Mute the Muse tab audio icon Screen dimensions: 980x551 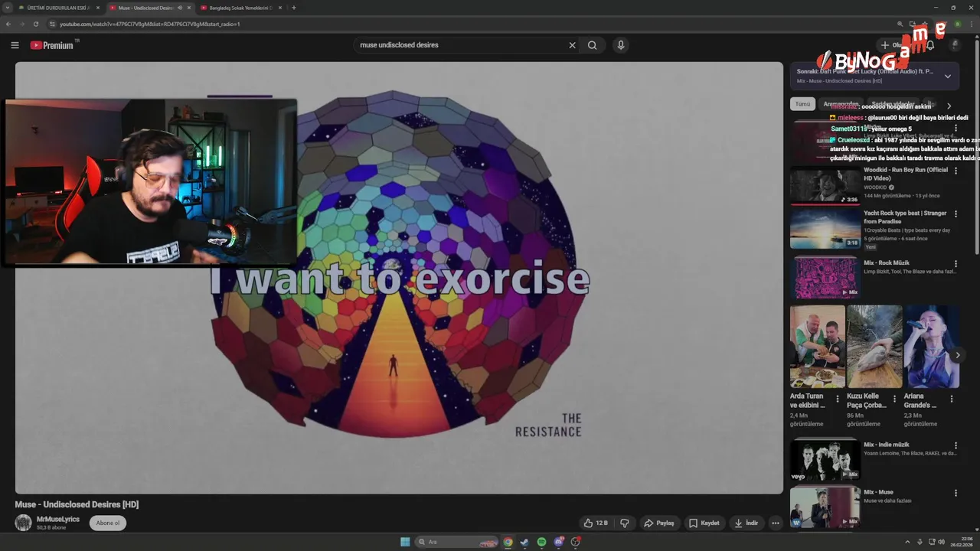[180, 8]
